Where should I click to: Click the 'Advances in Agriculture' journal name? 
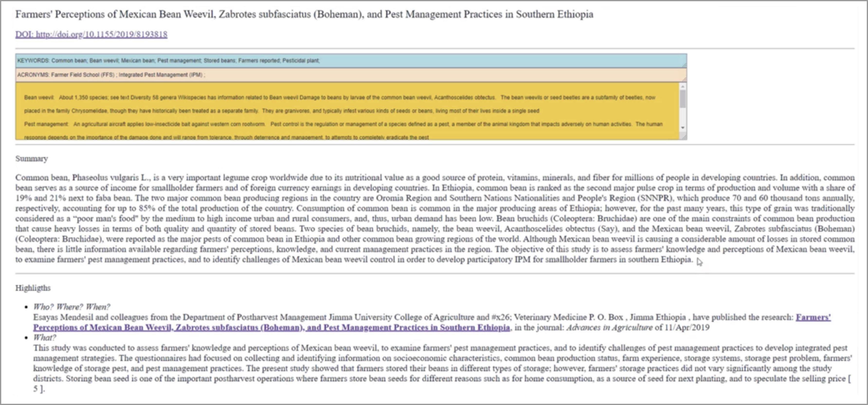coord(609,328)
